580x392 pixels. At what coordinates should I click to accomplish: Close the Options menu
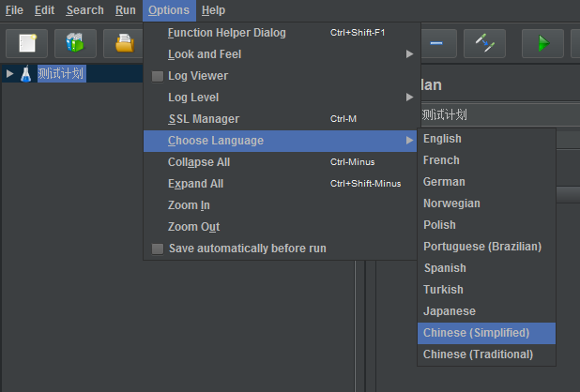[169, 10]
